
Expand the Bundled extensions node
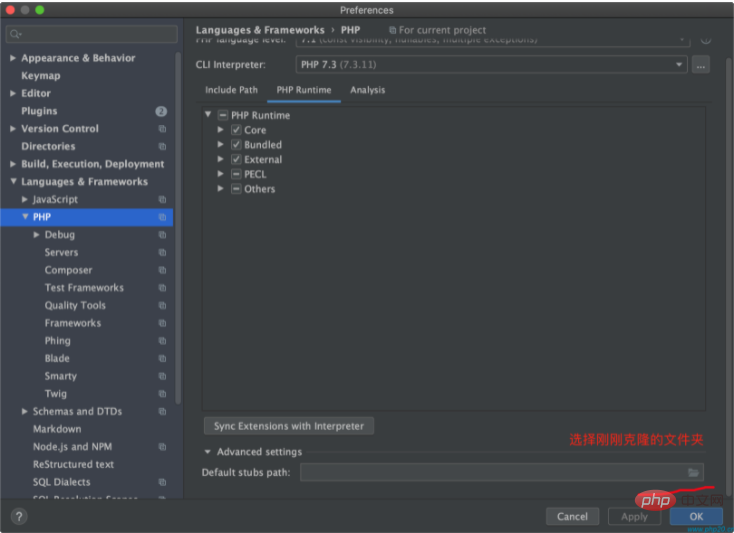point(220,145)
